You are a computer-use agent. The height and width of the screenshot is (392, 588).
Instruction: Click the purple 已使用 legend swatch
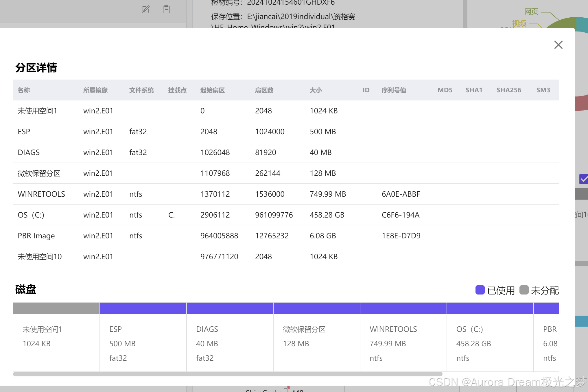pyautogui.click(x=480, y=290)
